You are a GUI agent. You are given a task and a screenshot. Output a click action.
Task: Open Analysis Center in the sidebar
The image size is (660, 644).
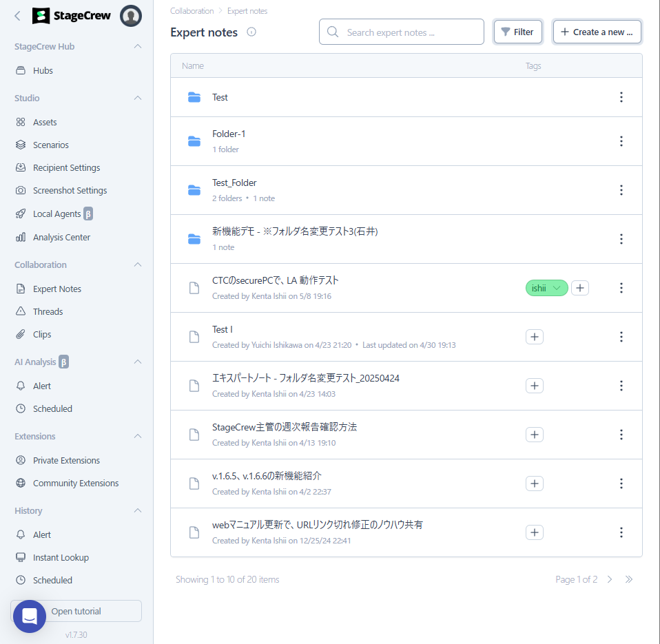tap(61, 237)
